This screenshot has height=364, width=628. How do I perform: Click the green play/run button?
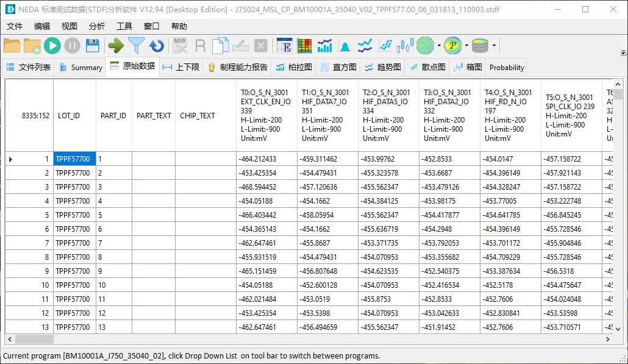(x=52, y=46)
